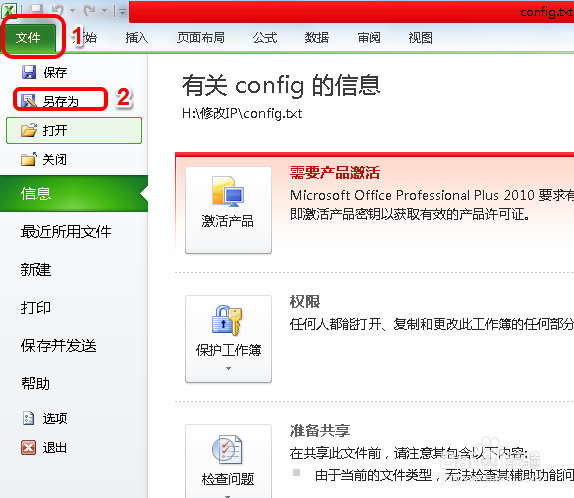This screenshot has height=498, width=574.
Task: Switch to the 页面布局 ribbon tab
Action: 201,37
